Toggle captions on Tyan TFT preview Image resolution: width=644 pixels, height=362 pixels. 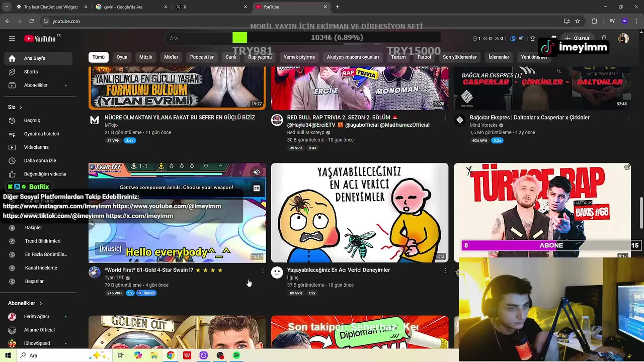257,188
